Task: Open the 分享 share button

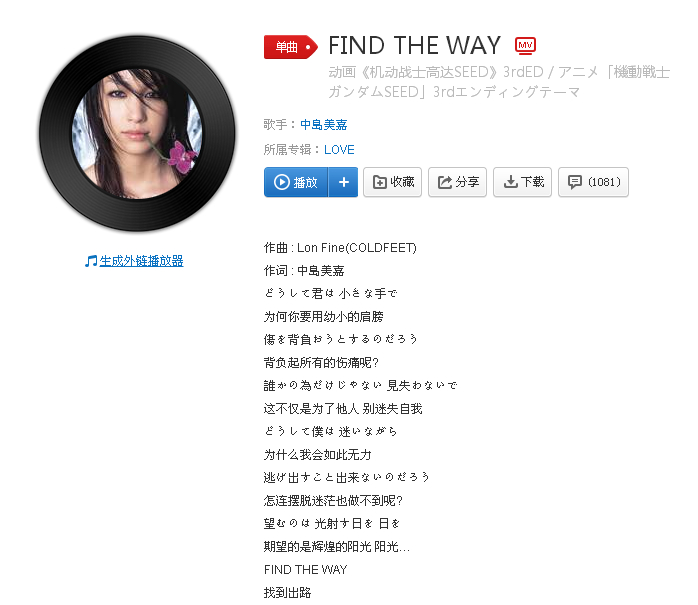Action: [x=457, y=182]
